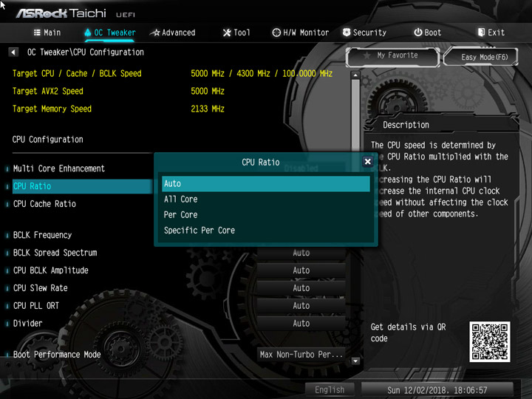Screen dimensions: 532x399
Task: Click the Target AVX2 Speed text
Action: click(48, 91)
